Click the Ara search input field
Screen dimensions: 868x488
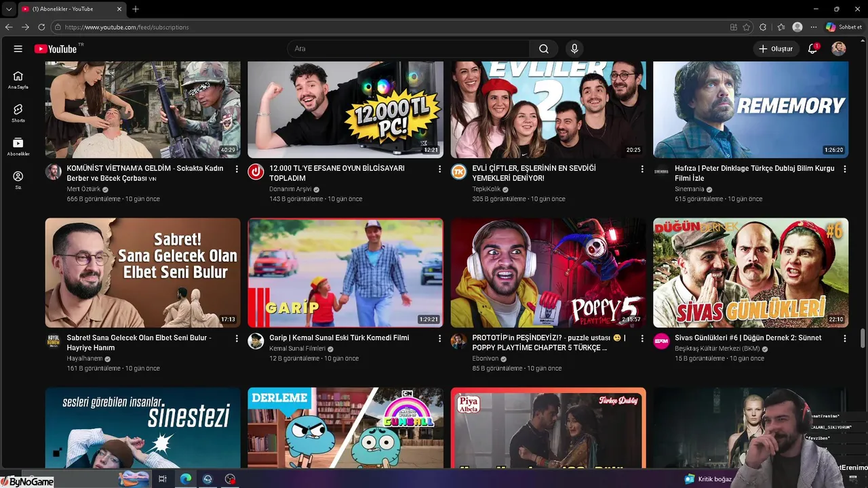click(409, 49)
